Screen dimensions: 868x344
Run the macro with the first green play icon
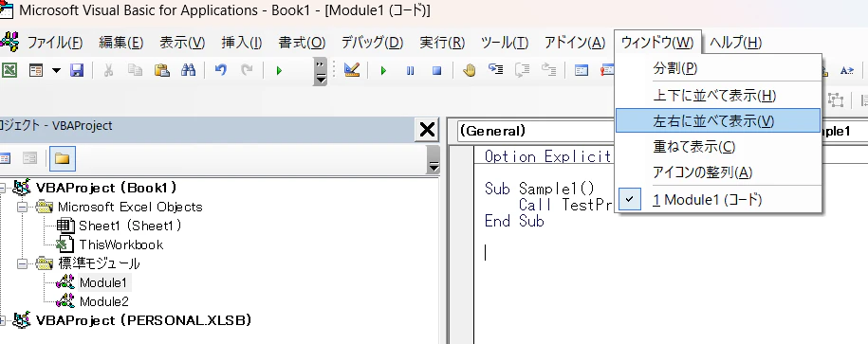click(279, 70)
